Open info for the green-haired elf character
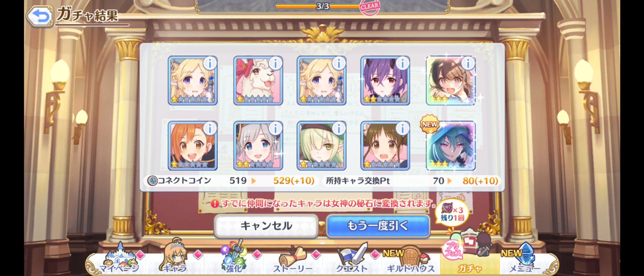644x276 pixels. click(338, 128)
